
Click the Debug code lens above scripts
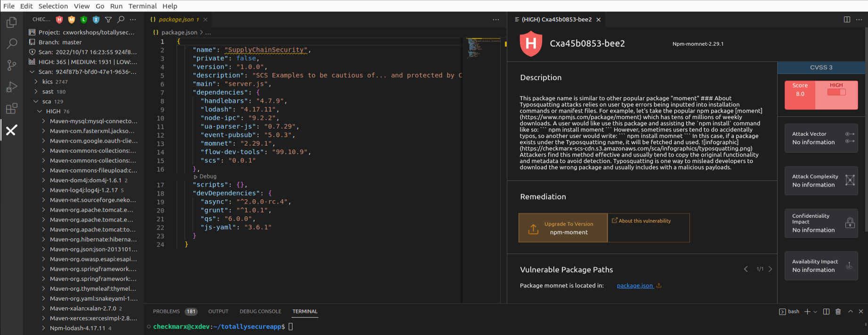coord(205,176)
